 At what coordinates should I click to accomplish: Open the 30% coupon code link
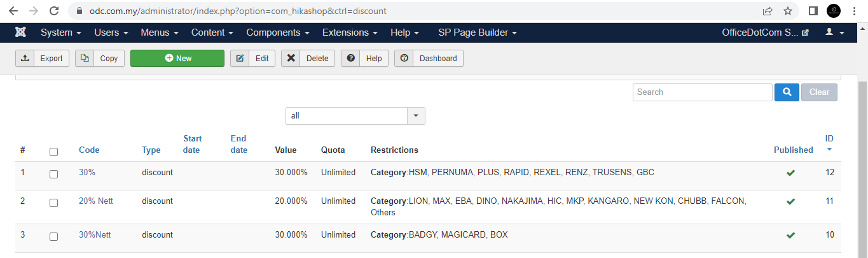click(x=87, y=173)
